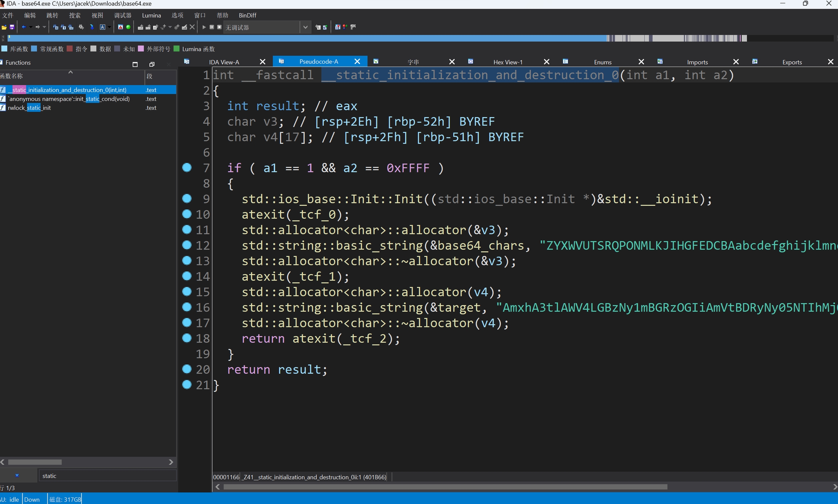This screenshot has width=838, height=504.
Task: Open back navigation history dropdown arrow
Action: pyautogui.click(x=31, y=27)
